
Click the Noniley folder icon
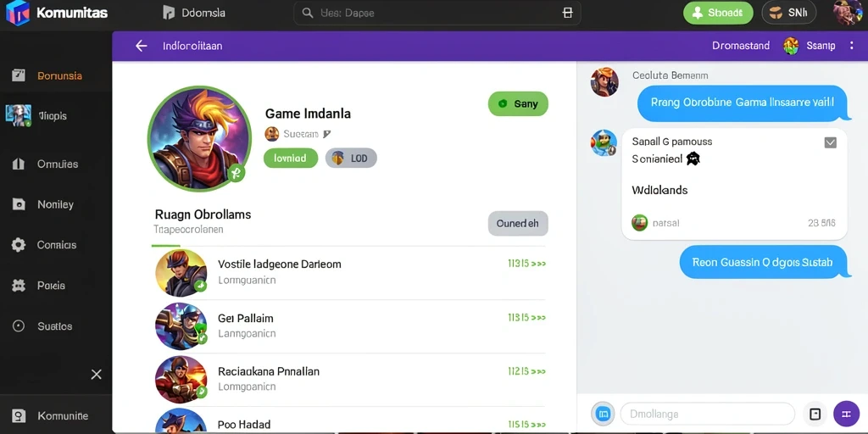19,204
